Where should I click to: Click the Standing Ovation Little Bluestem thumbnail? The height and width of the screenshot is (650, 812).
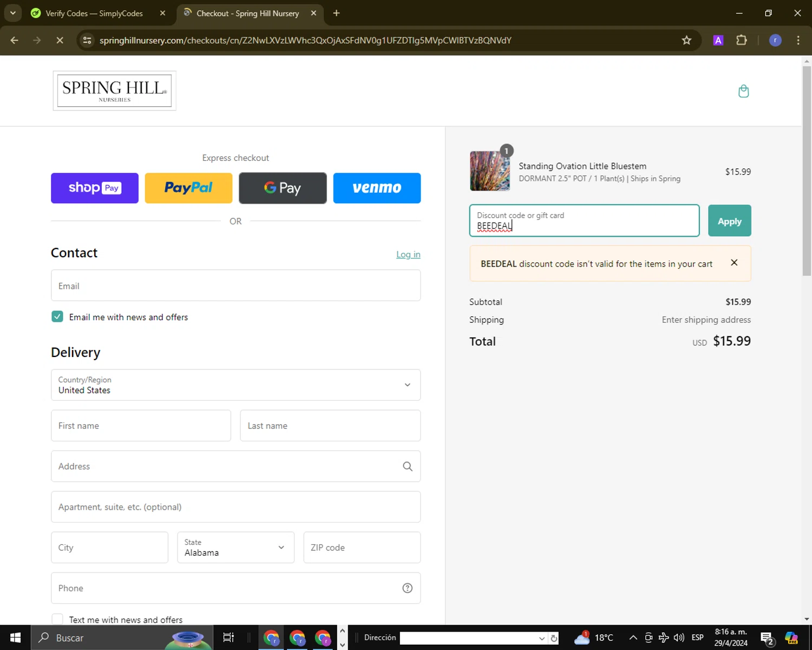(x=490, y=171)
